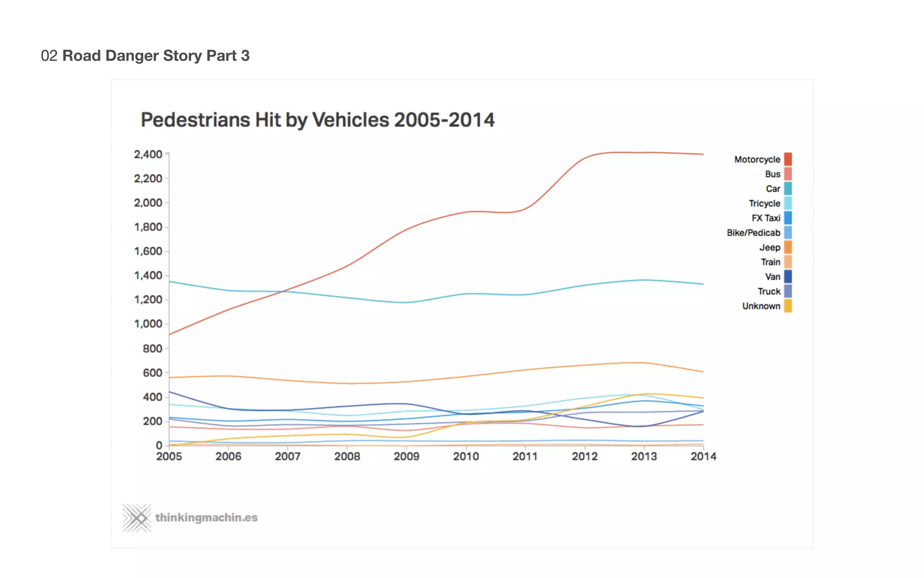Click the Jeep legend color swatch

(x=788, y=247)
